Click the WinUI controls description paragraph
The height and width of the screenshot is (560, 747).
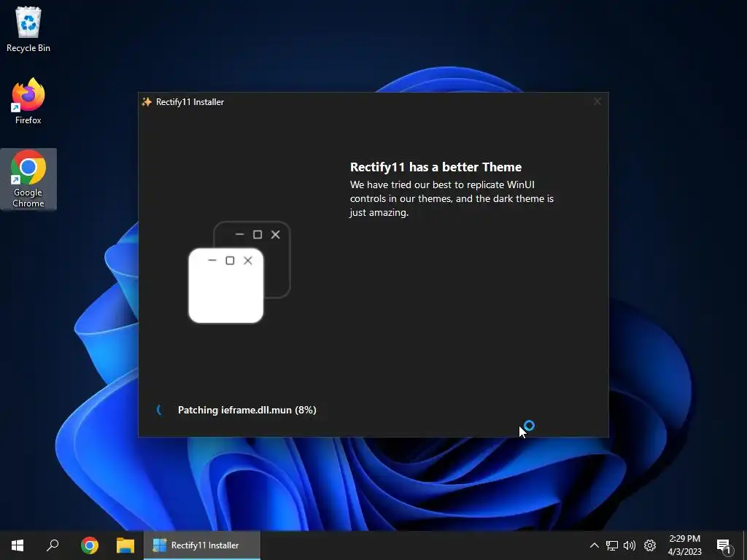tap(452, 198)
